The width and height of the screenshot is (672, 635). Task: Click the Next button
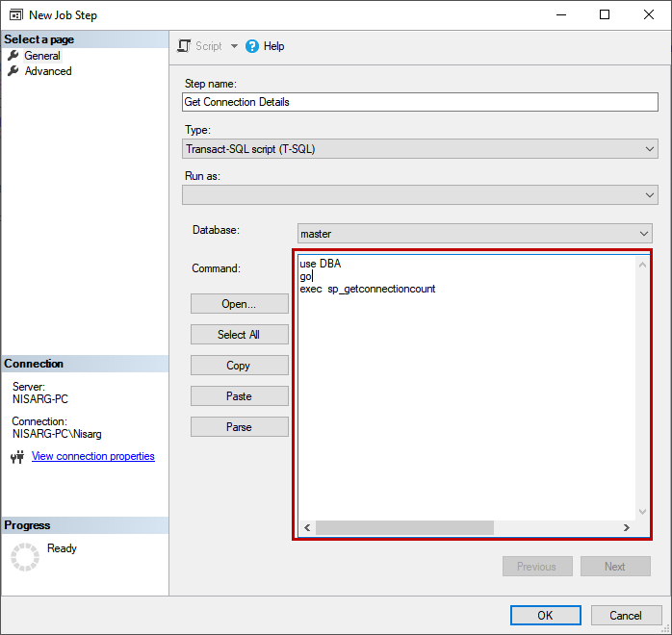(615, 567)
